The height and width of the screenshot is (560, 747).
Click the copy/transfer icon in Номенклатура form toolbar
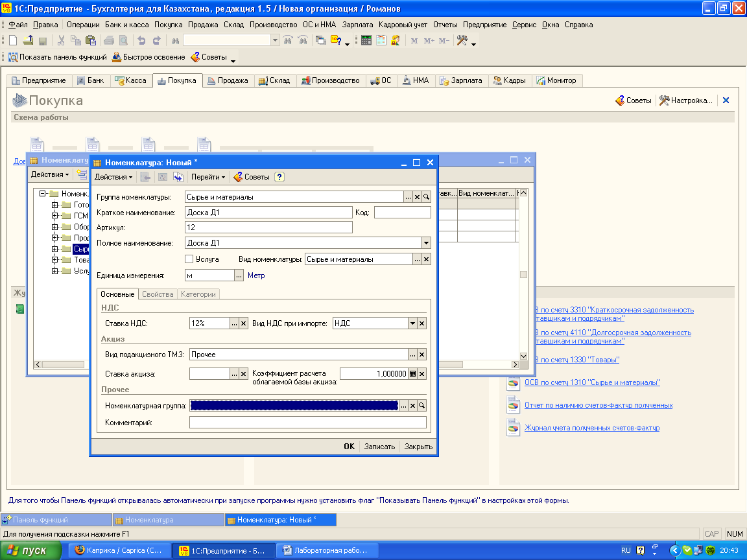click(178, 177)
